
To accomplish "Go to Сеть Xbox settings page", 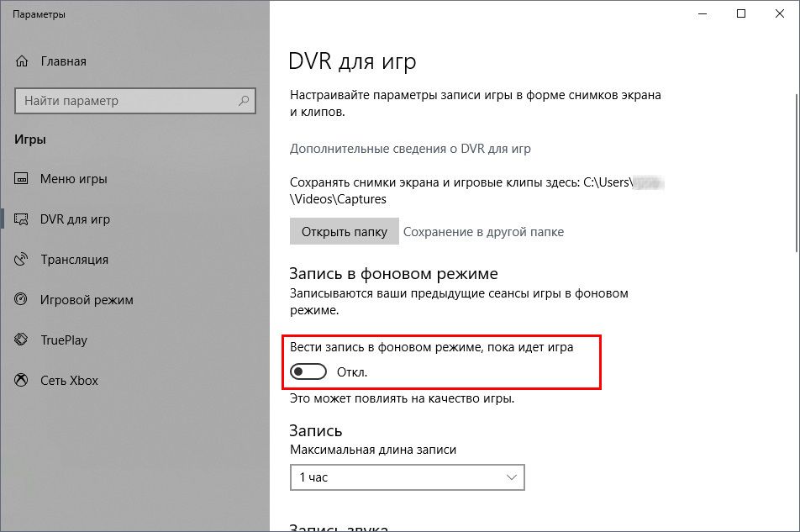I will click(x=69, y=381).
